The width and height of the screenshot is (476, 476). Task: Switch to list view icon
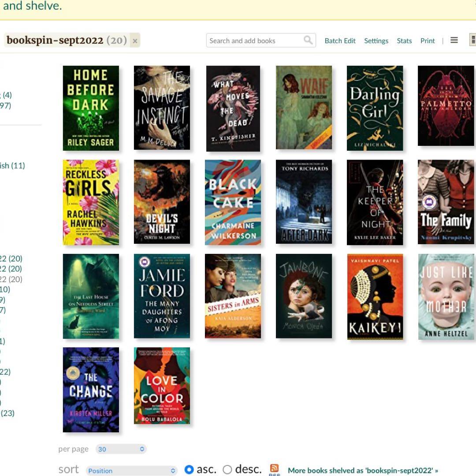(454, 41)
